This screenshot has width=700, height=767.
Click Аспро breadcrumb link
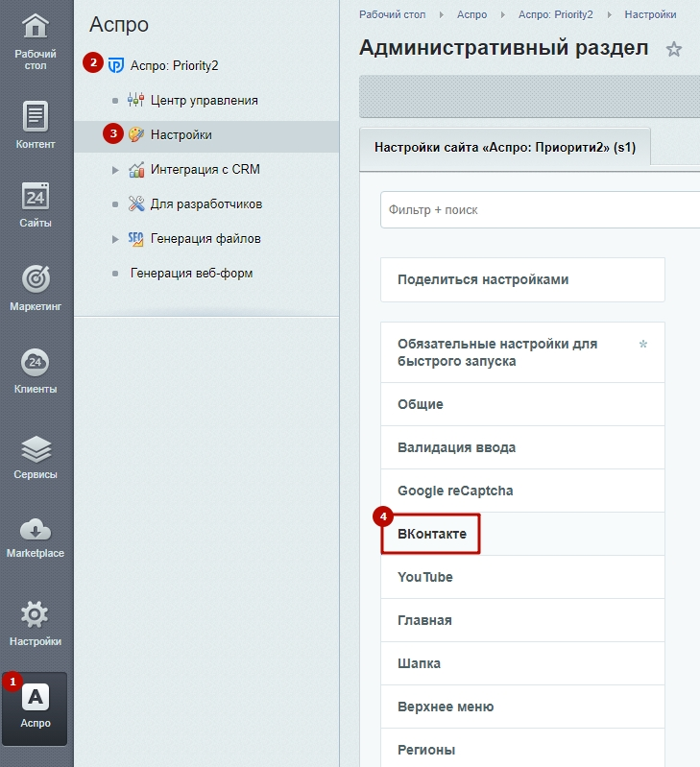[x=472, y=14]
